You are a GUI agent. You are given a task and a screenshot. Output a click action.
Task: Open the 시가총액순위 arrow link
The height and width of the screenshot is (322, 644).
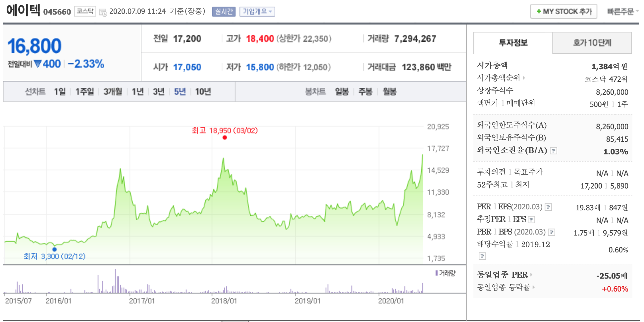click(524, 78)
